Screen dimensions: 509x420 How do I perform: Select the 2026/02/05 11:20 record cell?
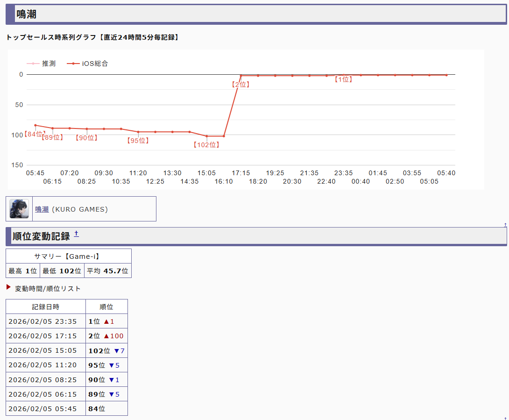46,365
